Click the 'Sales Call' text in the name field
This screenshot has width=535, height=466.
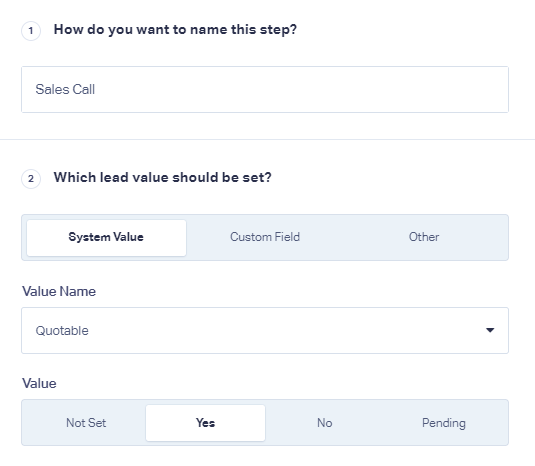click(x=65, y=89)
